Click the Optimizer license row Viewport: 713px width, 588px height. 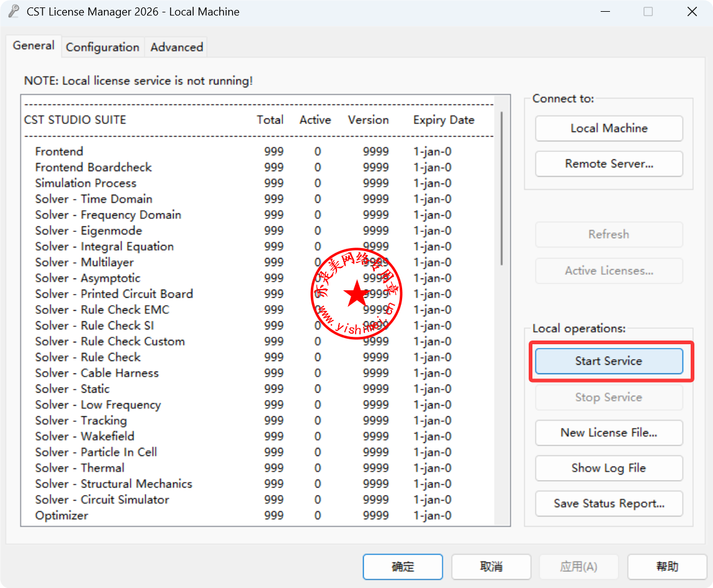point(61,515)
